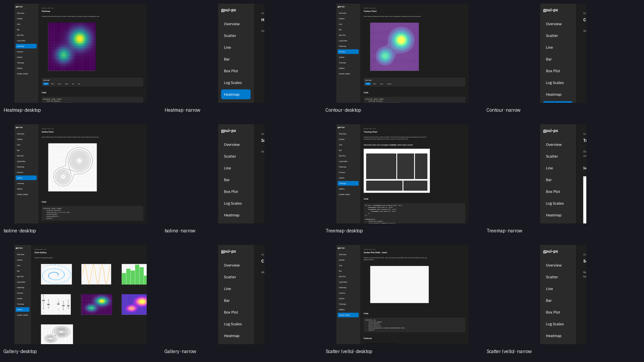Click gpui-px title in Isoline narrow panel
The height and width of the screenshot is (362, 644).
(x=229, y=130)
